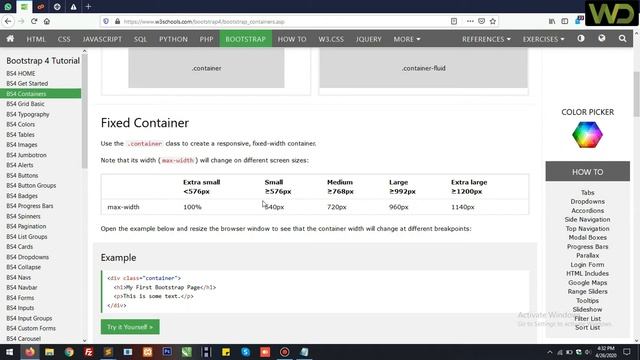The image size is (640, 360).
Task: Open BS4 Typography sidebar link
Action: (x=28, y=114)
